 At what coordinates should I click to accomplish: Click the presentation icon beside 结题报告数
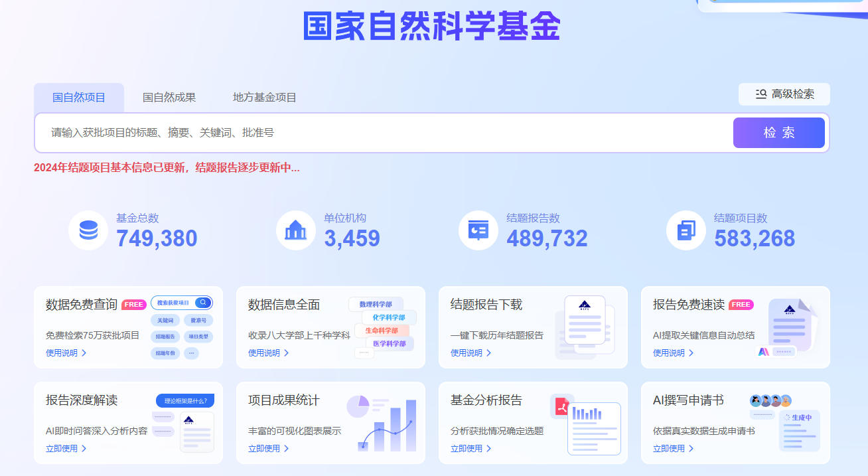pos(478,230)
